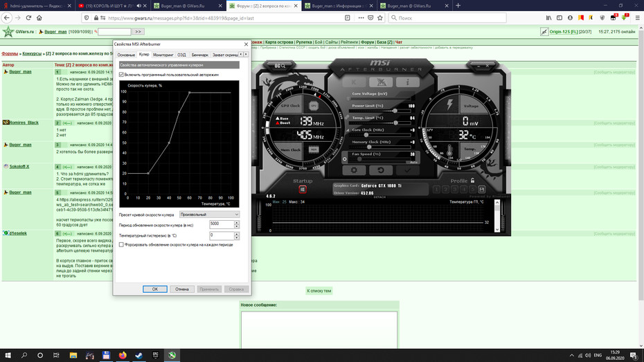
Task: Click the save profile floppy icon
Action: [x=482, y=190]
